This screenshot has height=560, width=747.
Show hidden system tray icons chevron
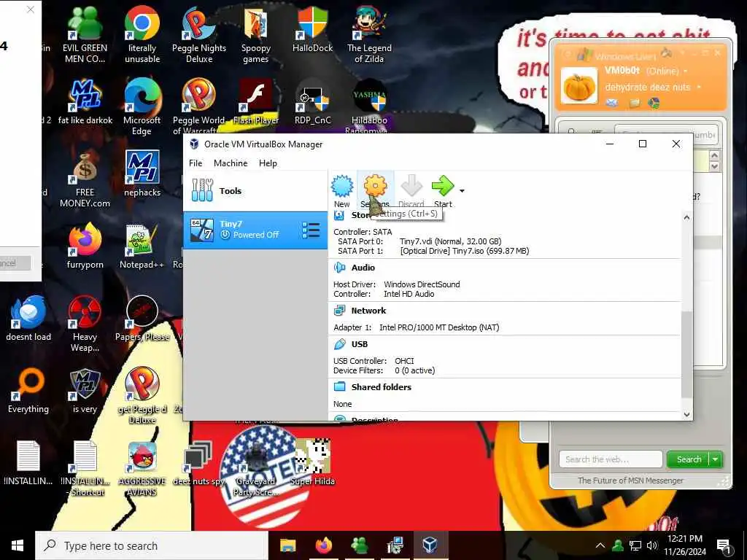click(600, 545)
